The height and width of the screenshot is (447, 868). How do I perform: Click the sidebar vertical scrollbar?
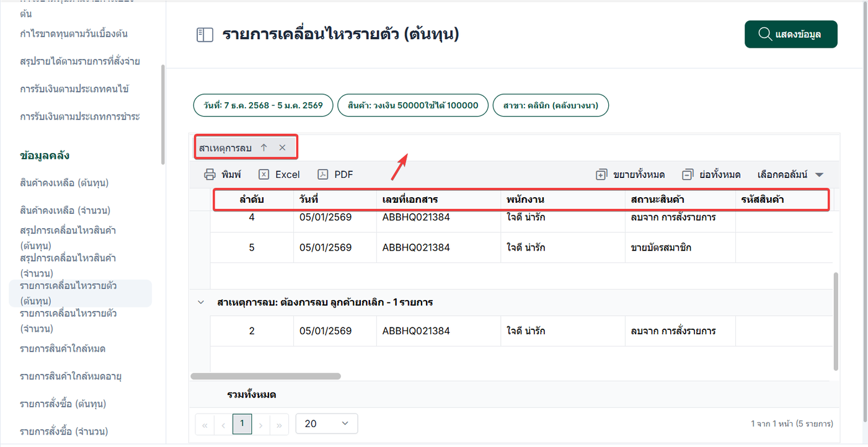[x=162, y=115]
